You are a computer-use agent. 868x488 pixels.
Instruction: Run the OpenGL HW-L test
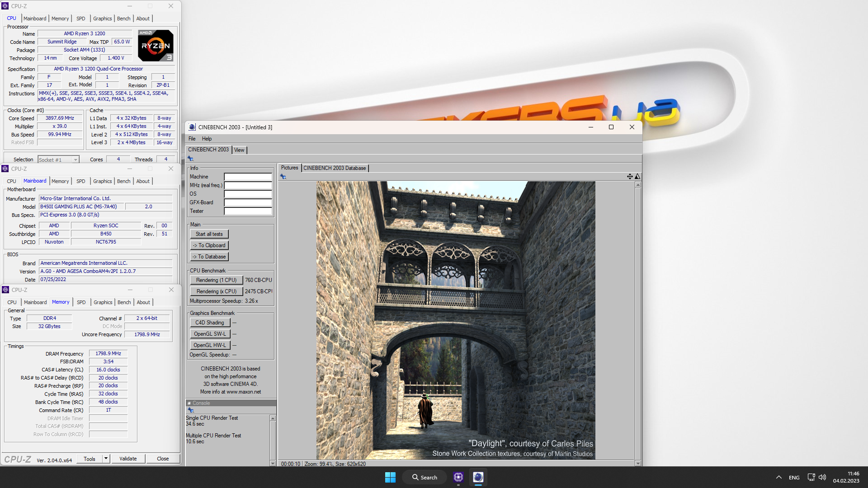pyautogui.click(x=210, y=345)
